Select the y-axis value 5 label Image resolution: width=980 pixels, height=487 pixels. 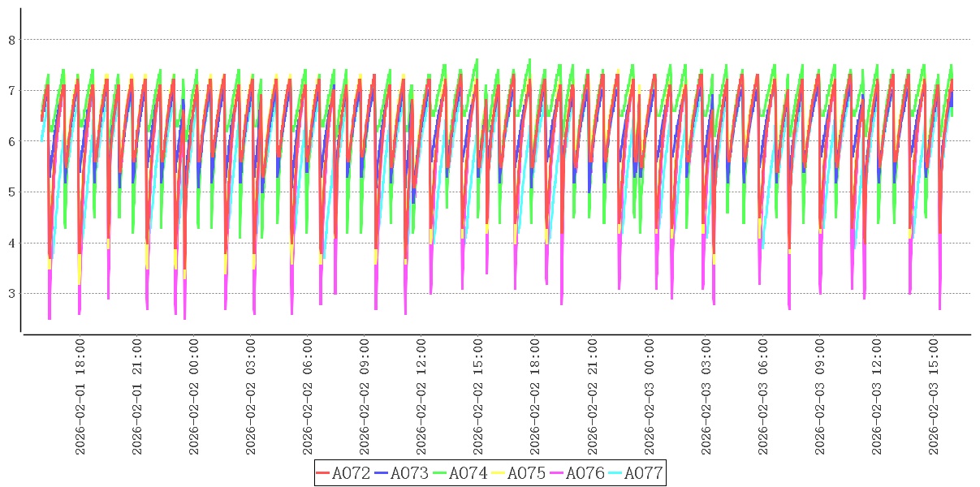[11, 192]
